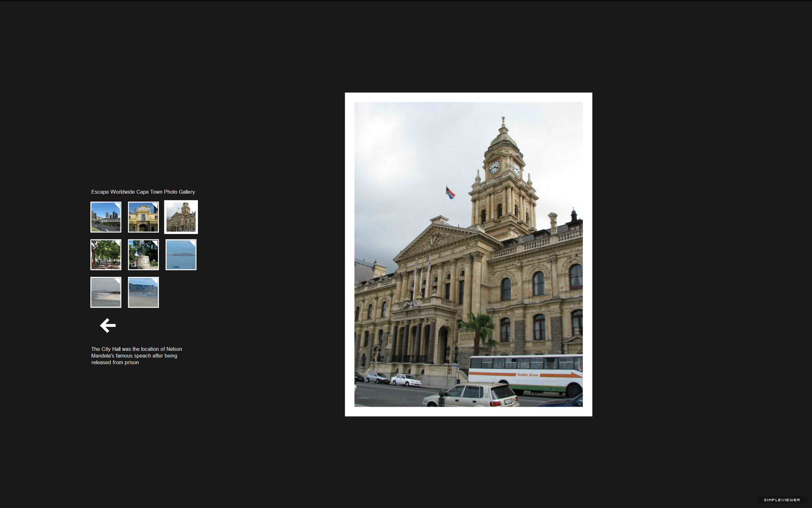Click the City Hall Nelson Mandela caption
The image size is (812, 508).
coord(137,356)
